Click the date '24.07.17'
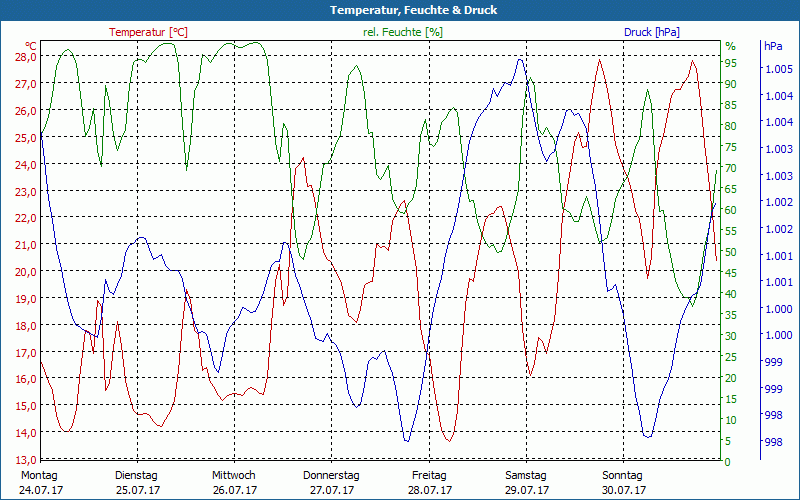The width and height of the screenshot is (800, 500). pos(41,490)
